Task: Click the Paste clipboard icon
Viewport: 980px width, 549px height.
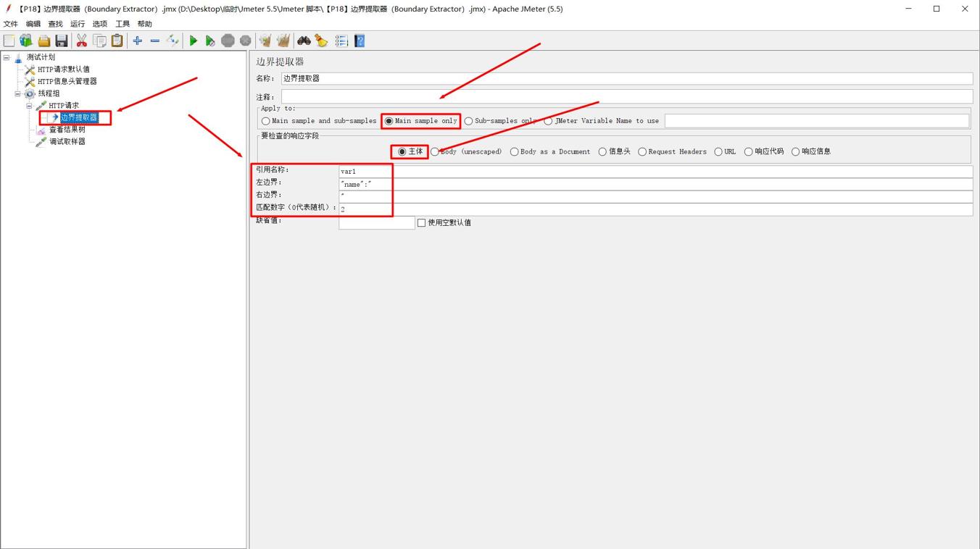Action: point(117,41)
